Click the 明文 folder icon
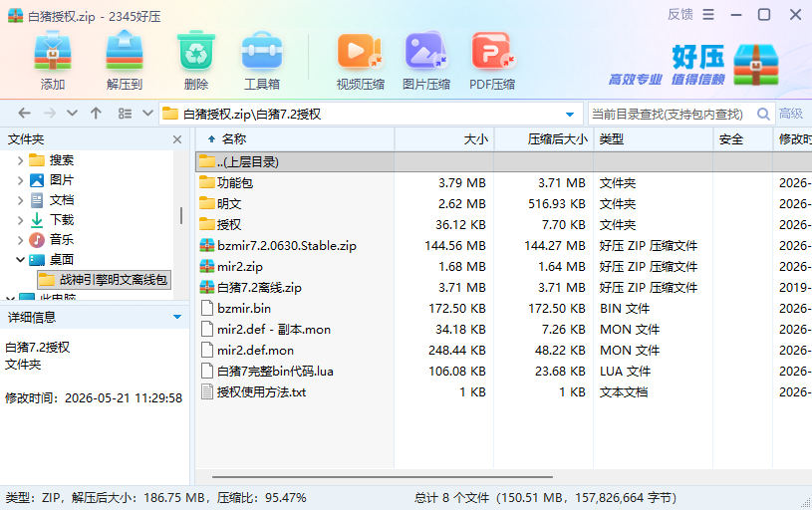812x510 pixels. click(207, 203)
